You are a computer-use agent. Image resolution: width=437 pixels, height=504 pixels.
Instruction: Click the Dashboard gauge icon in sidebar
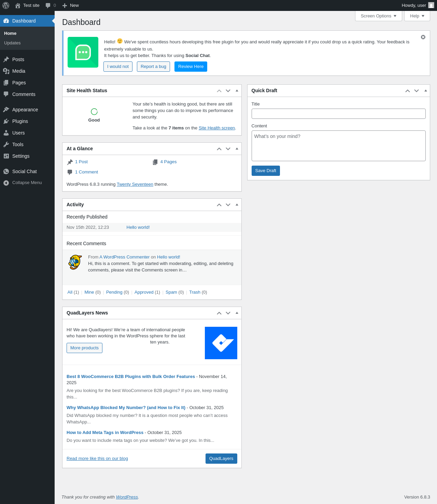(6, 21)
